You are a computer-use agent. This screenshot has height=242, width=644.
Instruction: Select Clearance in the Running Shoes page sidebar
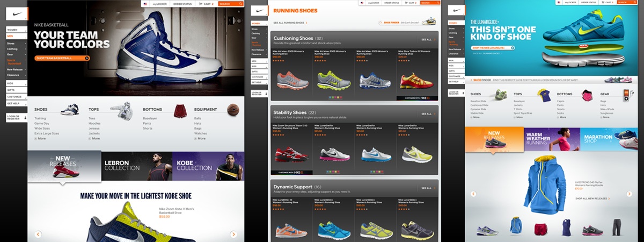(257, 54)
